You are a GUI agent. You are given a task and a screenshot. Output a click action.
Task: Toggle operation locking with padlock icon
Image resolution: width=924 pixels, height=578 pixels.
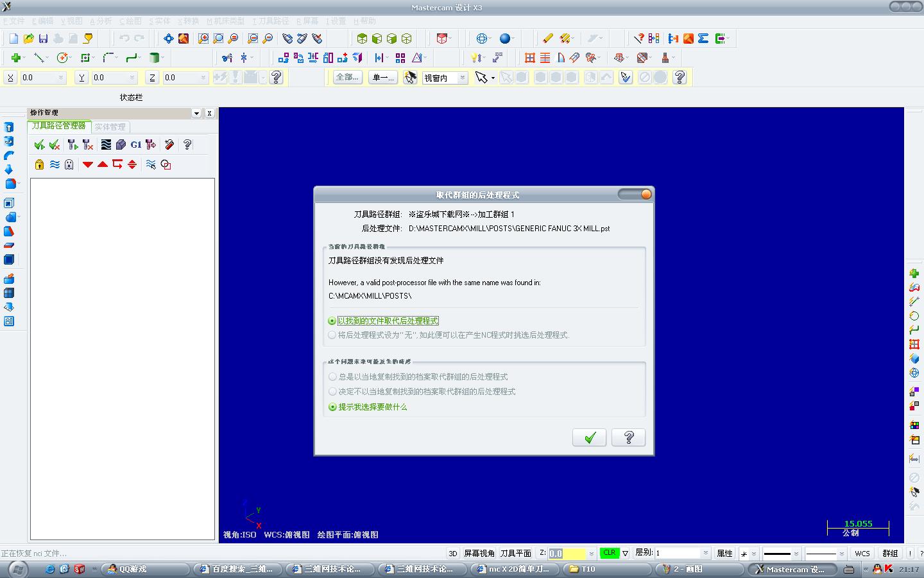click(x=39, y=164)
